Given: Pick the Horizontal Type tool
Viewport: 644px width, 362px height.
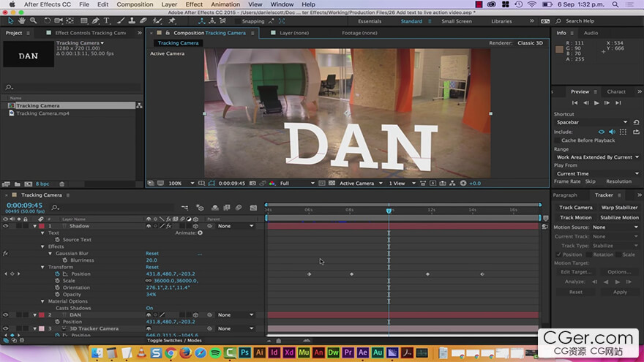Looking at the screenshot, I should [108, 21].
